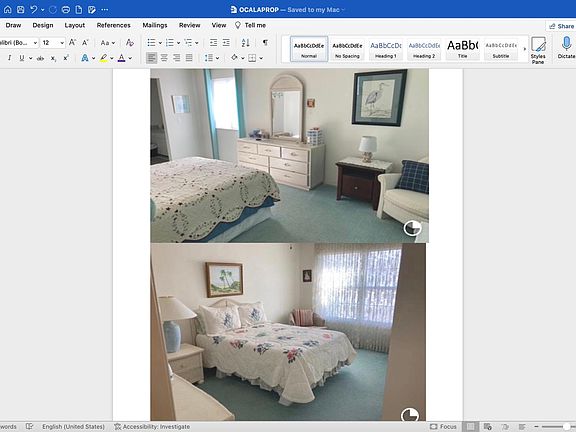Switch to the Mailings tab
This screenshot has width=576, height=432.
tap(155, 25)
